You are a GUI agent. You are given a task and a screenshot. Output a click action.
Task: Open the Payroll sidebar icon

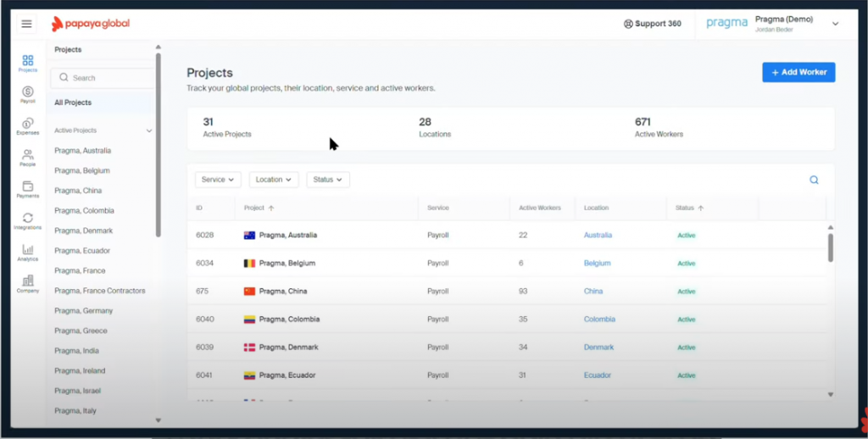click(x=28, y=95)
